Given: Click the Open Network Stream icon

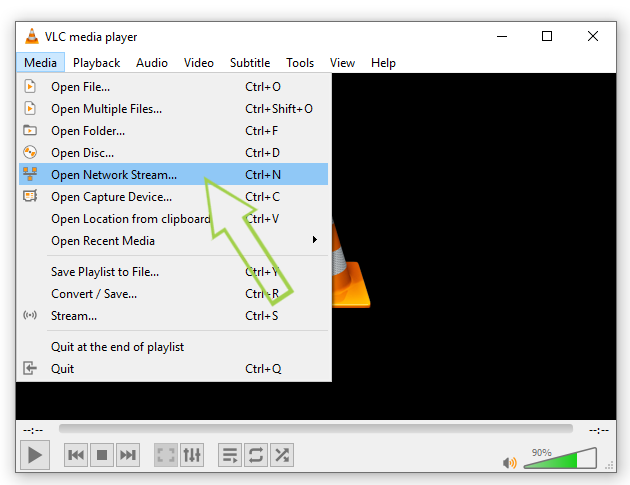Looking at the screenshot, I should pos(30,174).
